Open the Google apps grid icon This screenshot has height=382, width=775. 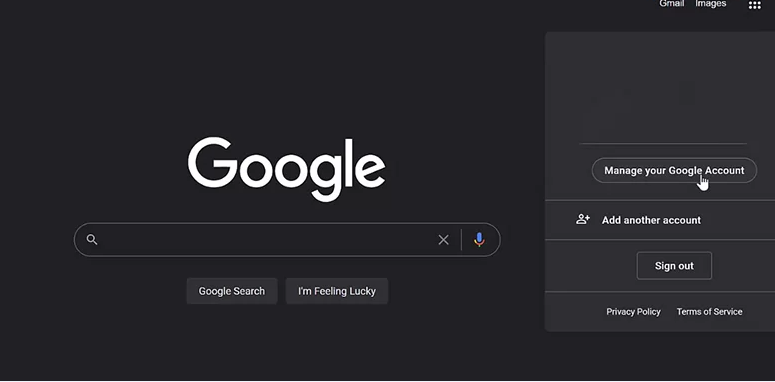pyautogui.click(x=754, y=5)
